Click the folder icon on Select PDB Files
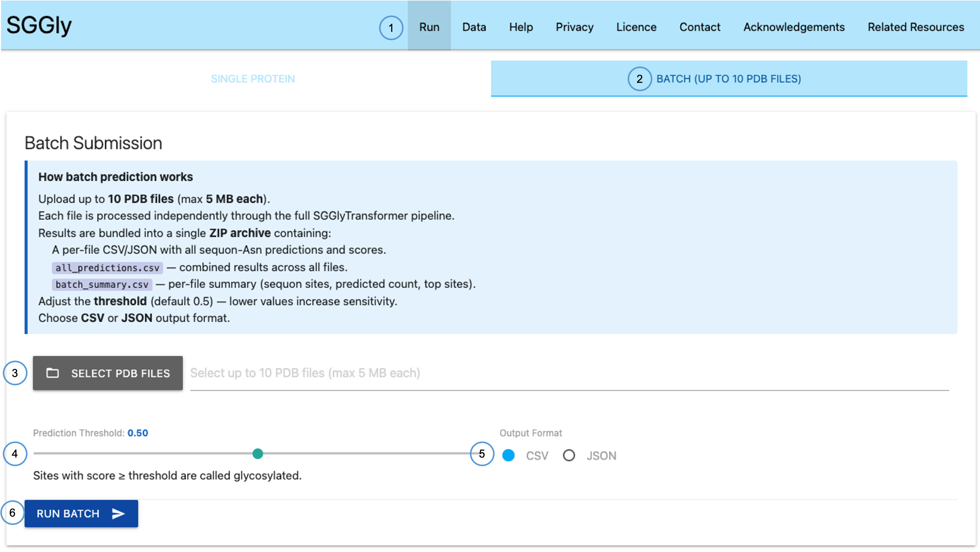Screen dimensions: 980x552 pyautogui.click(x=53, y=373)
